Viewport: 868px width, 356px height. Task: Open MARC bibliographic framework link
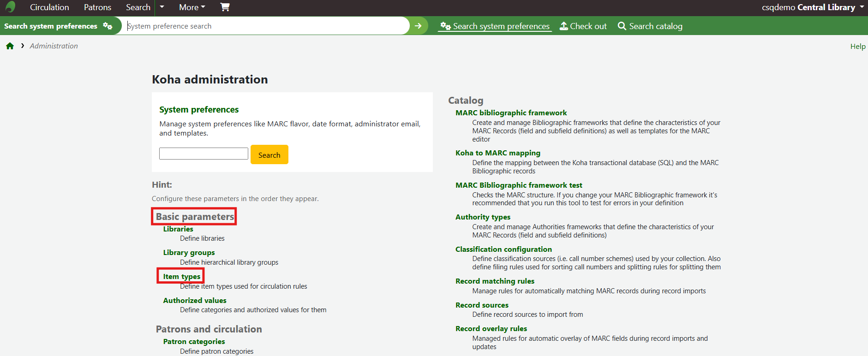pyautogui.click(x=511, y=113)
